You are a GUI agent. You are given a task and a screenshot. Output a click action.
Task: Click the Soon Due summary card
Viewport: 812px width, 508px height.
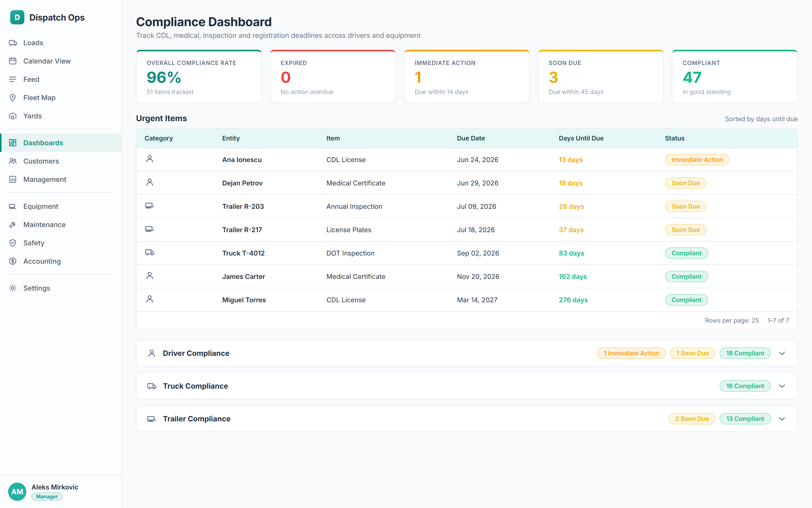[x=601, y=77]
